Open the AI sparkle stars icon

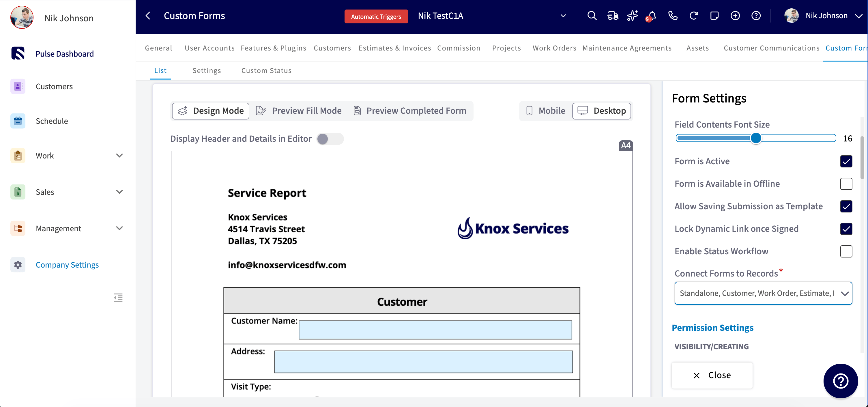[633, 16]
